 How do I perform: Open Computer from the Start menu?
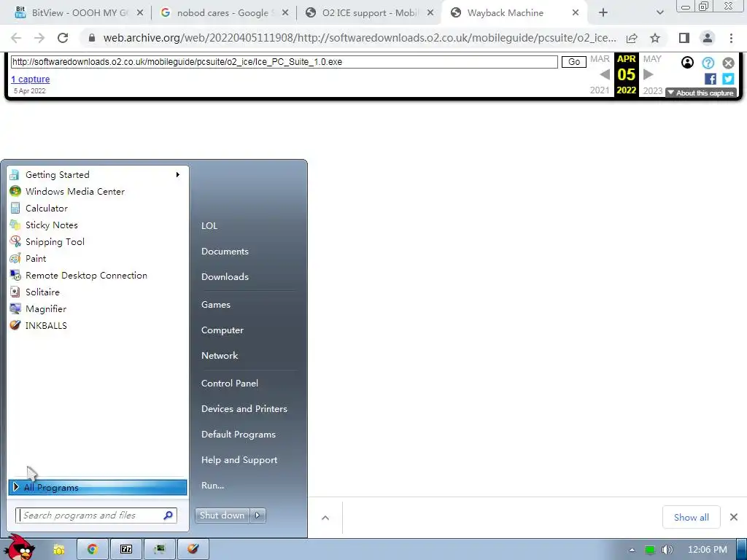click(x=222, y=330)
